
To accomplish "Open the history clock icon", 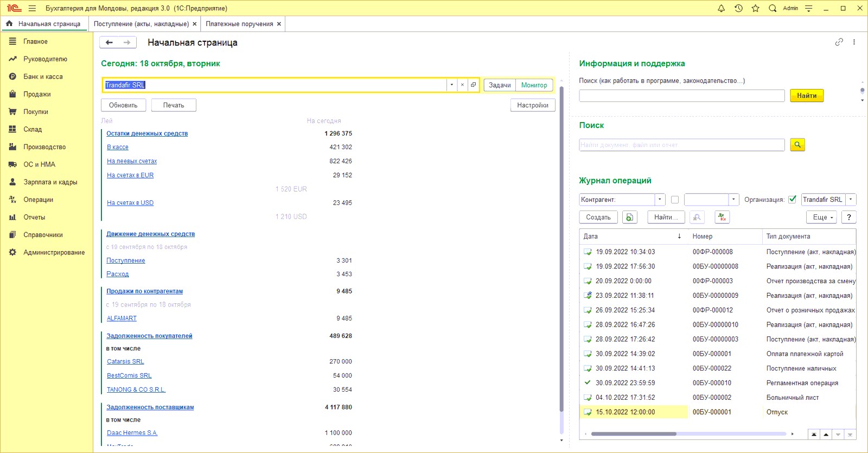I will (738, 8).
